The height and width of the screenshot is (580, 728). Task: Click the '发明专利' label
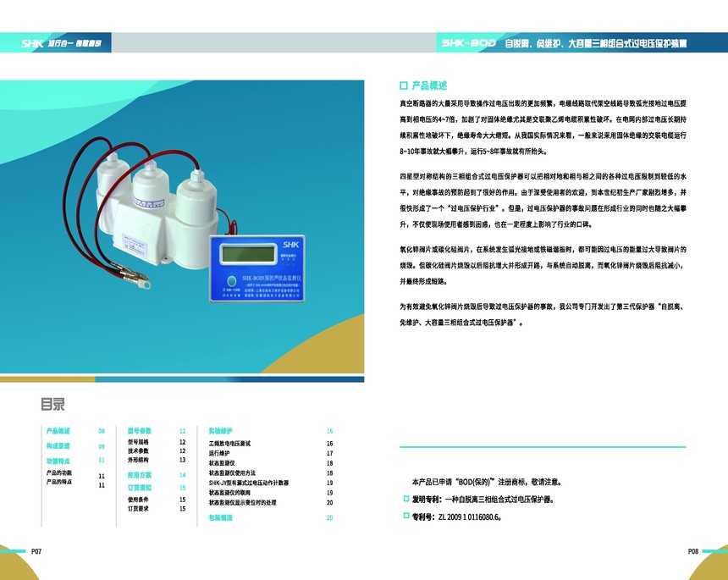[x=426, y=500]
